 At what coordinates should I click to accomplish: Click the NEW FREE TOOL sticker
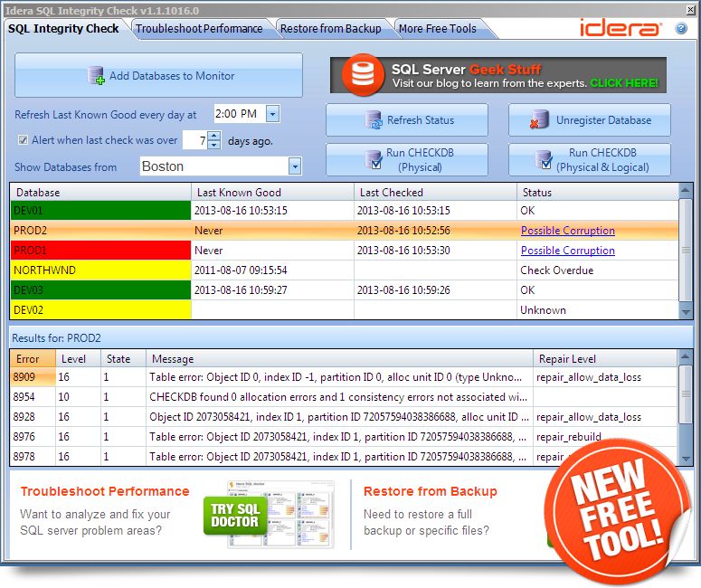tap(619, 511)
